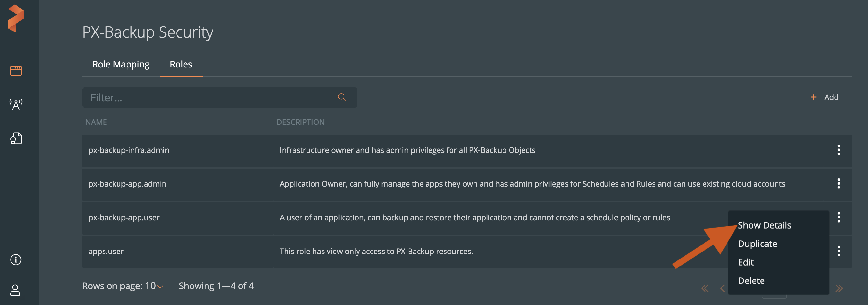Screen dimensions: 868x305
Task: Click the info circle icon in sidebar
Action: [16, 259]
